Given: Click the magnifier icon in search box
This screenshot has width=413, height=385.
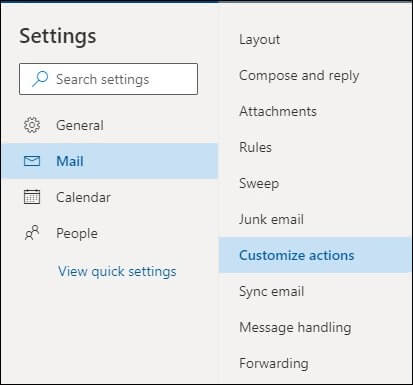Looking at the screenshot, I should pyautogui.click(x=40, y=79).
